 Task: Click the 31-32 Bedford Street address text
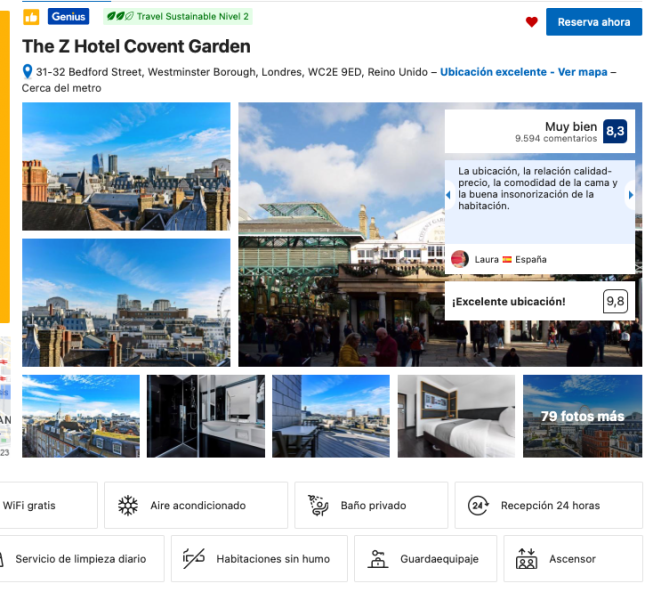click(x=232, y=72)
